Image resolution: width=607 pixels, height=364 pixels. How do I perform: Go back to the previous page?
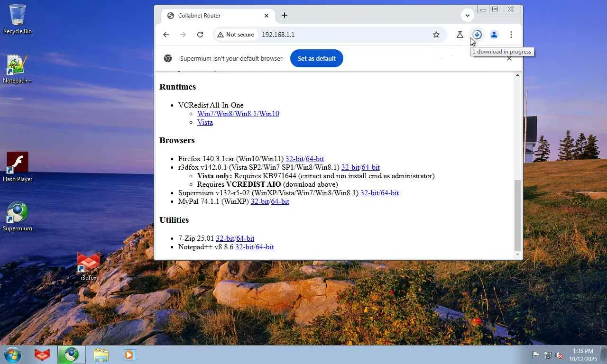(166, 35)
